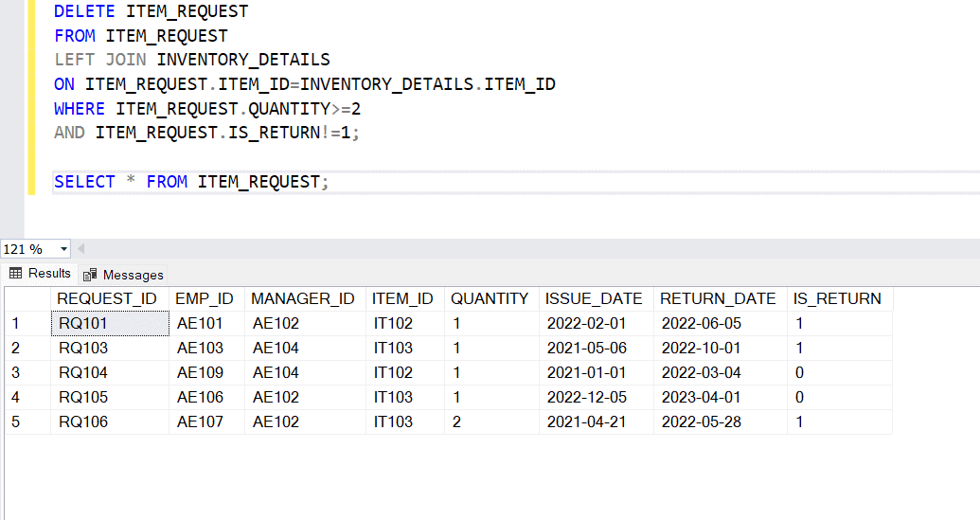The image size is (980, 520).
Task: Click the 2022-10-01 return date cell
Action: [x=721, y=349]
